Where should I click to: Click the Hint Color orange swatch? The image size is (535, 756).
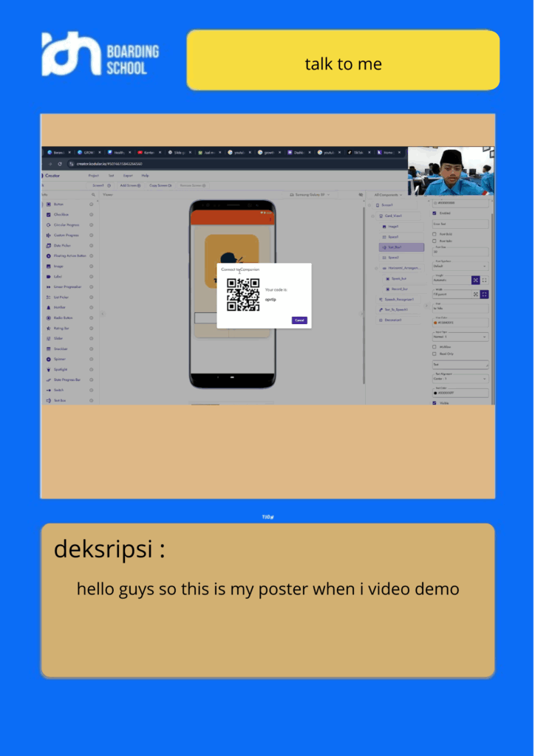435,323
